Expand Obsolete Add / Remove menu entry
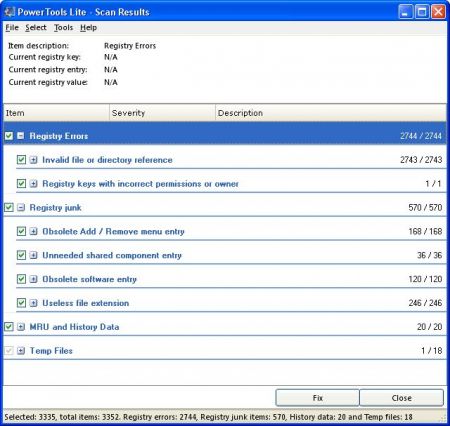Image resolution: width=450 pixels, height=426 pixels. 33,231
